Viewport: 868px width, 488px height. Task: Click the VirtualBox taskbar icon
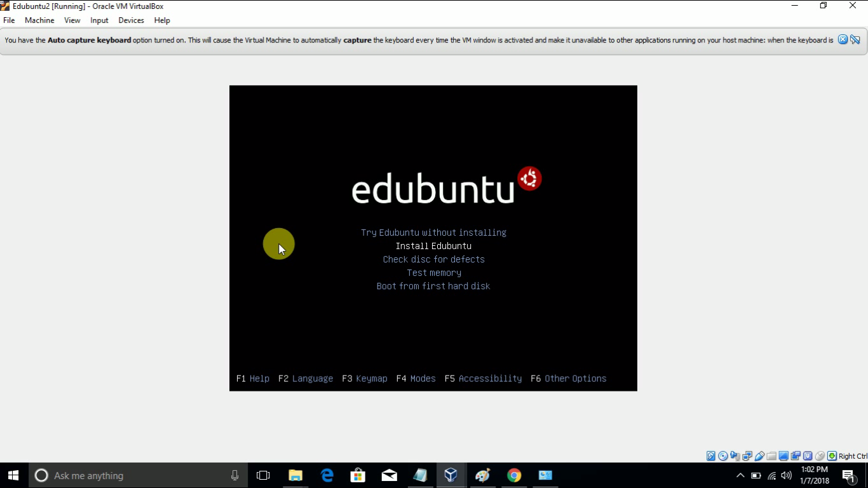click(451, 475)
